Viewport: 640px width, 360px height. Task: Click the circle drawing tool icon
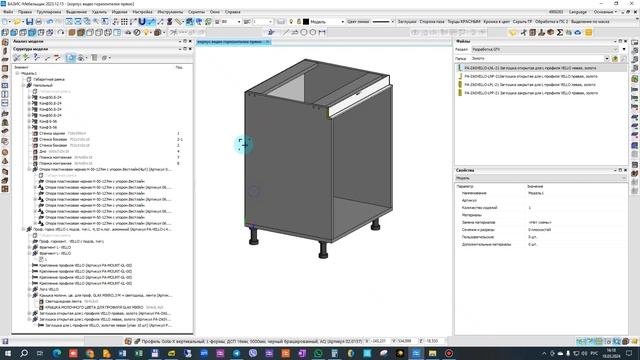(x=304, y=32)
